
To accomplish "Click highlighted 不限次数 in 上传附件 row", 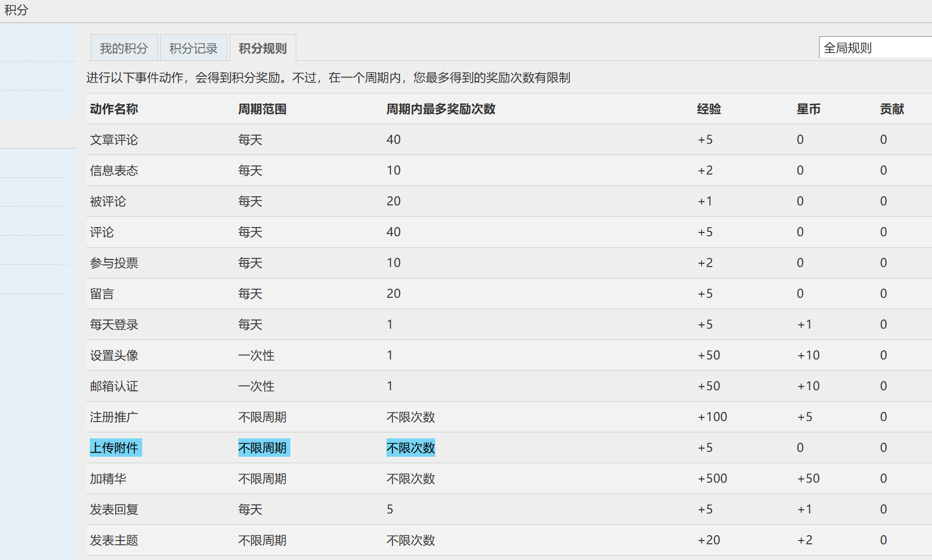I will [x=411, y=448].
